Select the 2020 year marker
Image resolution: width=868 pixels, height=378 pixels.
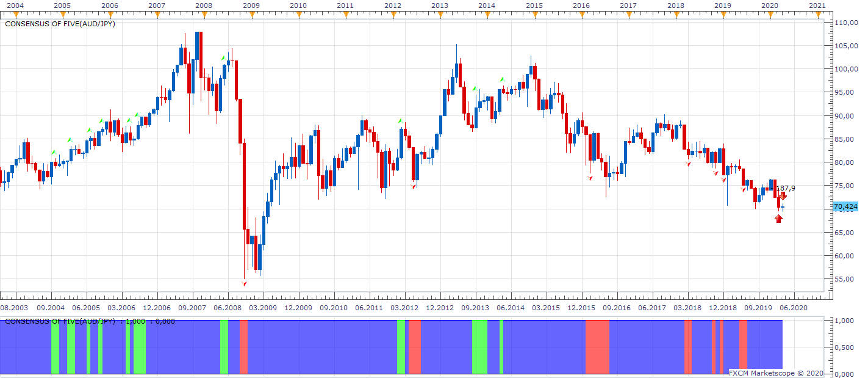[770, 5]
